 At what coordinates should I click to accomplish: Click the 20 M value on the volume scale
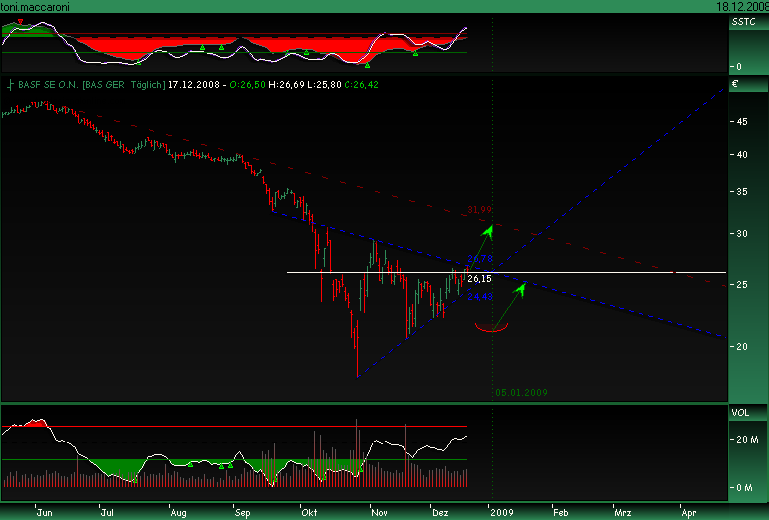coord(746,440)
